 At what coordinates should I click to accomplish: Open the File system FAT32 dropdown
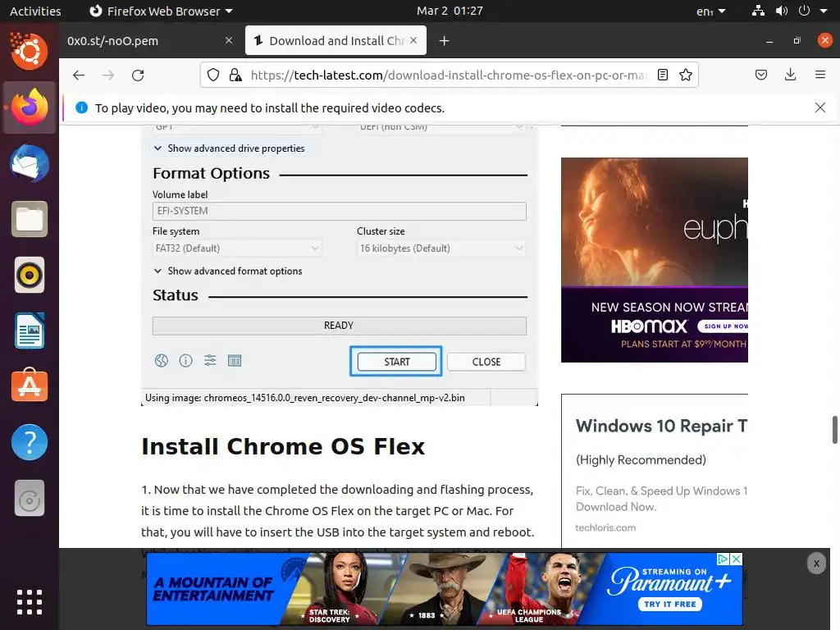[x=237, y=248]
